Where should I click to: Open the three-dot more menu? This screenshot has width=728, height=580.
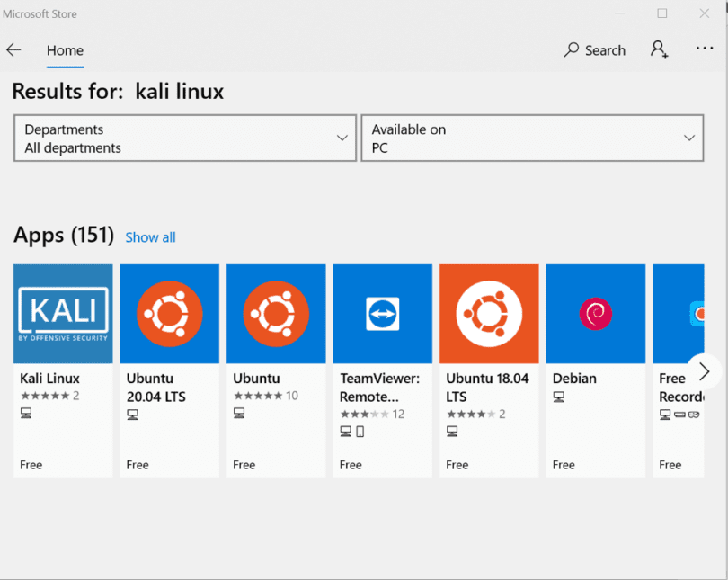[x=704, y=49]
